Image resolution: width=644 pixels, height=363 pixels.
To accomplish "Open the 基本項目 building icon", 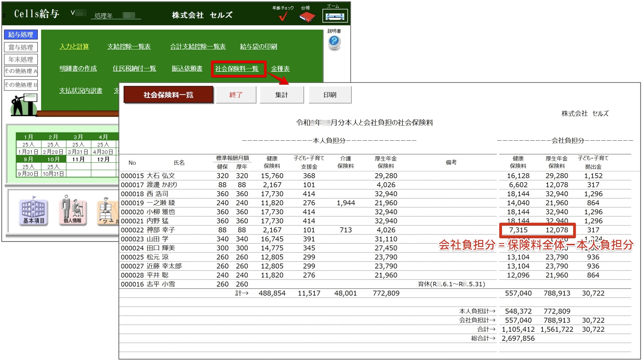I will (33, 212).
